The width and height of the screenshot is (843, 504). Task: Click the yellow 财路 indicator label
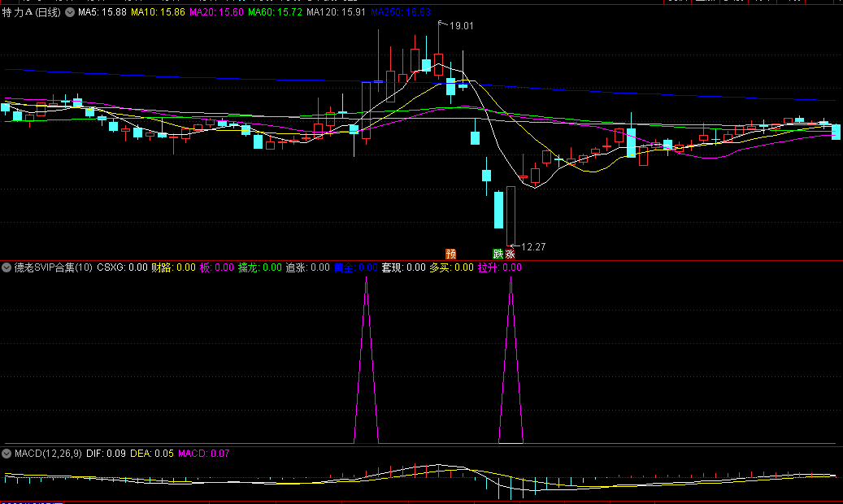coord(173,267)
